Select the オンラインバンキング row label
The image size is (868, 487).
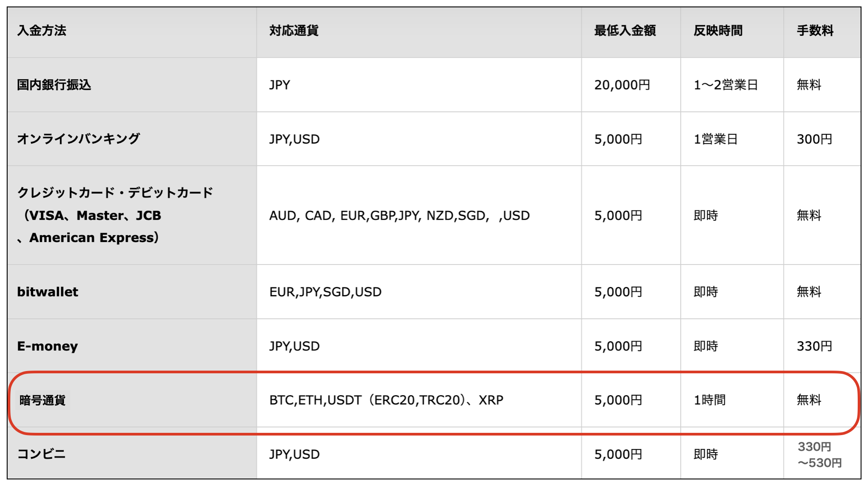click(x=79, y=139)
